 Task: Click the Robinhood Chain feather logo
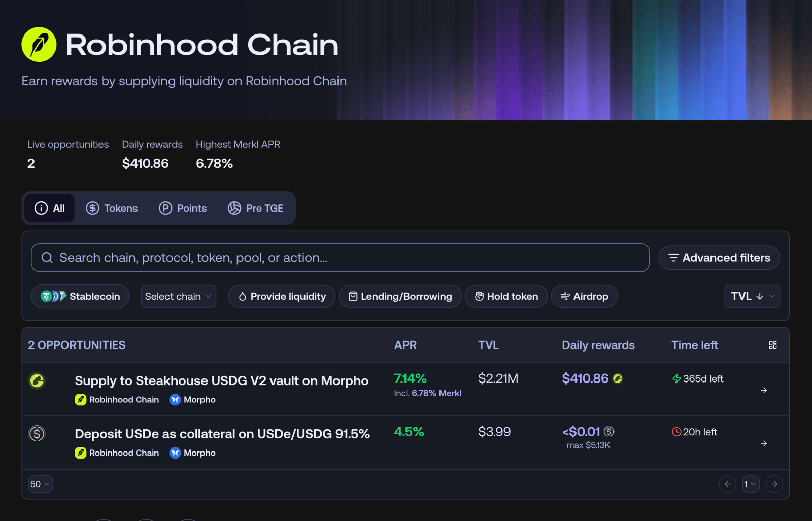[x=39, y=45]
